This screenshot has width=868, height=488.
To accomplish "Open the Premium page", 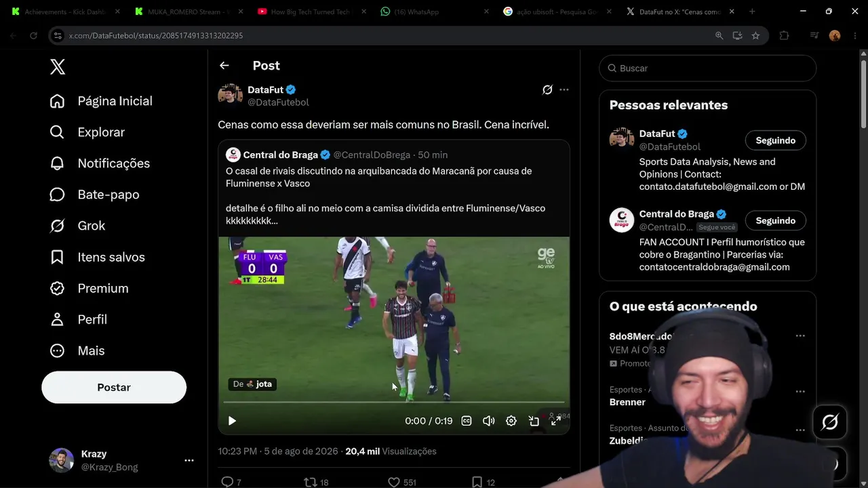I will click(90, 288).
